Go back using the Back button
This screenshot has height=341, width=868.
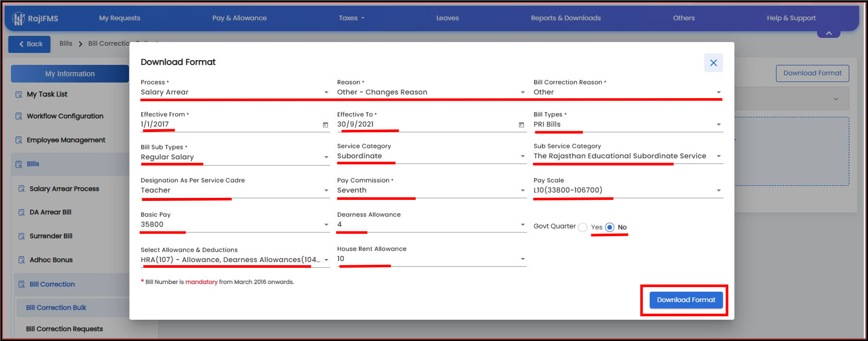[30, 44]
